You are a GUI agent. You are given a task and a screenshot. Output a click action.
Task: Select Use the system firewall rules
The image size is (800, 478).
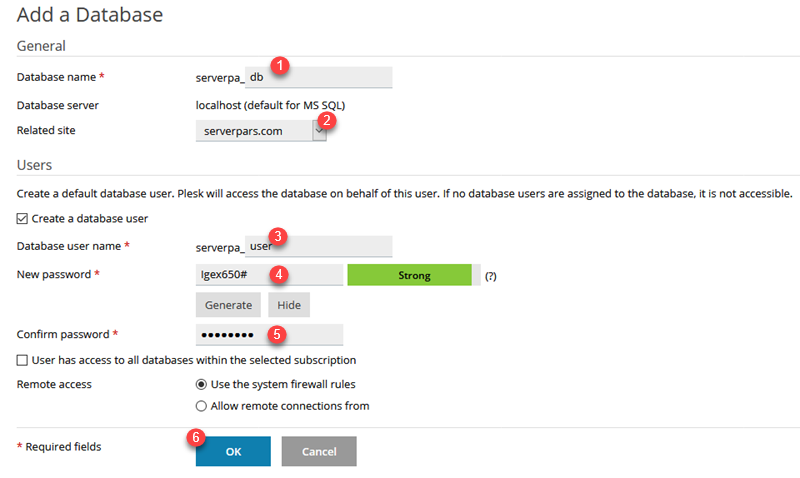click(x=202, y=385)
